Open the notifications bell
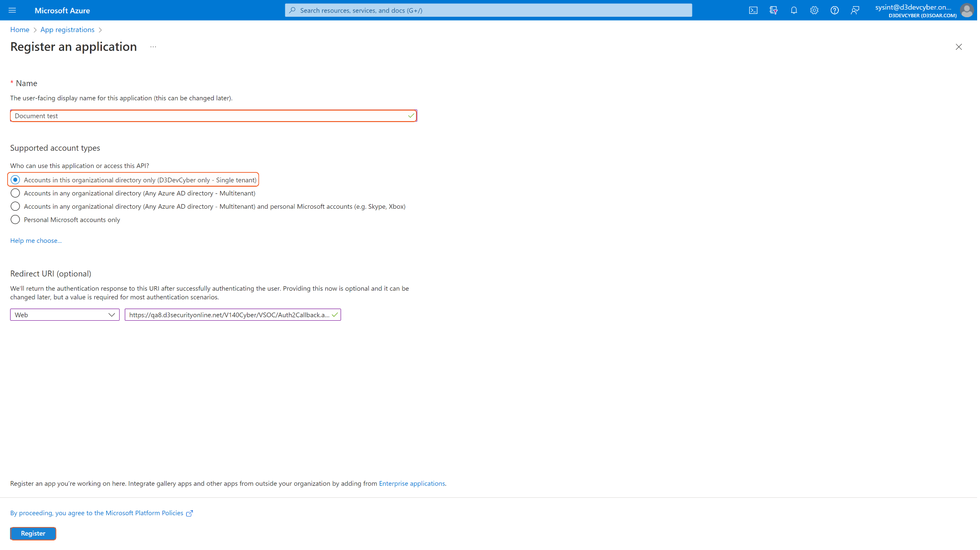980x550 pixels. [794, 10]
